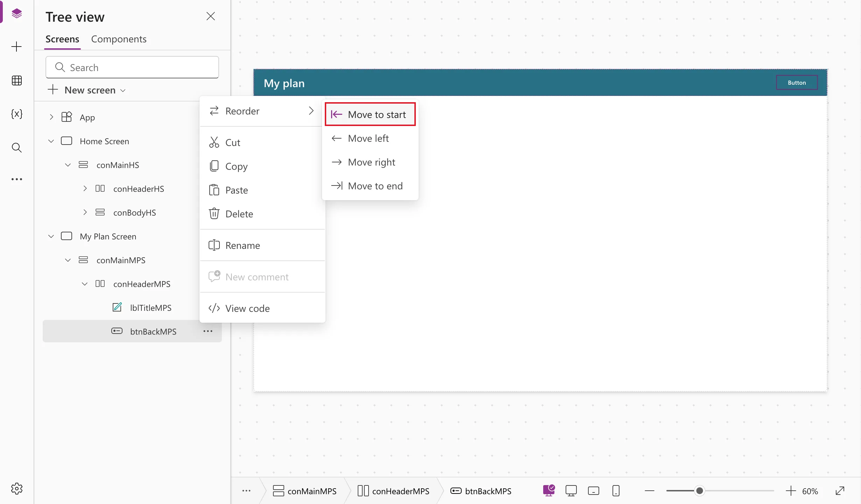Viewport: 861px width, 504px height.
Task: Close the Tree view panel
Action: tap(211, 16)
